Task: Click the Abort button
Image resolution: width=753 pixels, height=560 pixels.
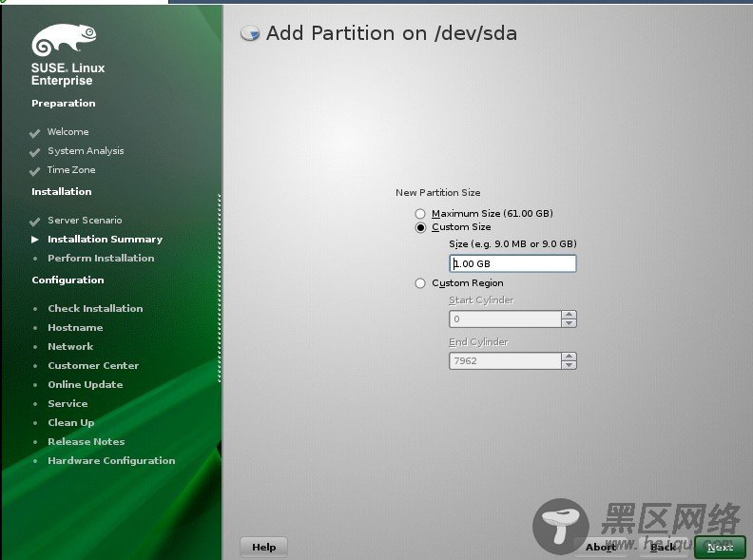Action: click(600, 547)
